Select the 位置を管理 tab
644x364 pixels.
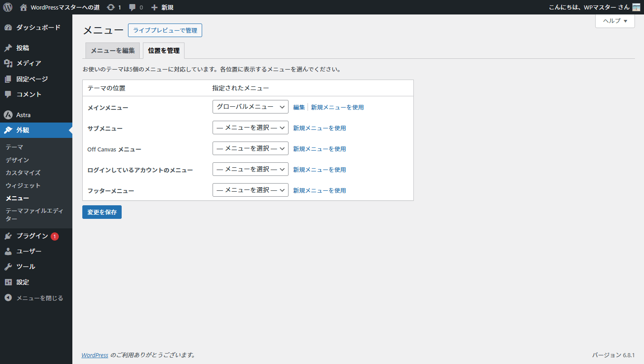click(164, 51)
